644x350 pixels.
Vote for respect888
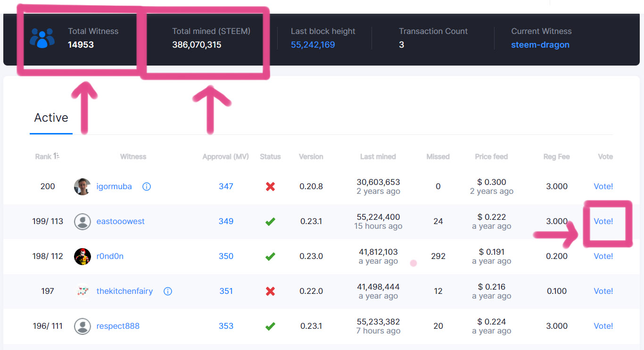click(x=603, y=326)
